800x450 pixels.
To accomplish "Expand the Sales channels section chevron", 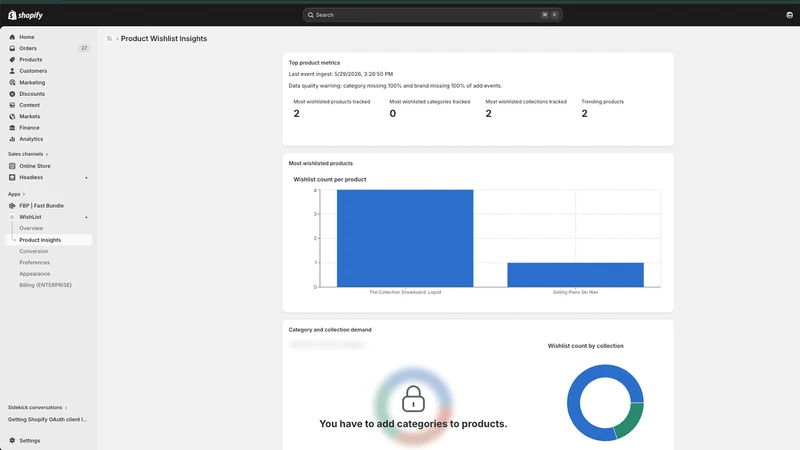I will click(x=47, y=154).
